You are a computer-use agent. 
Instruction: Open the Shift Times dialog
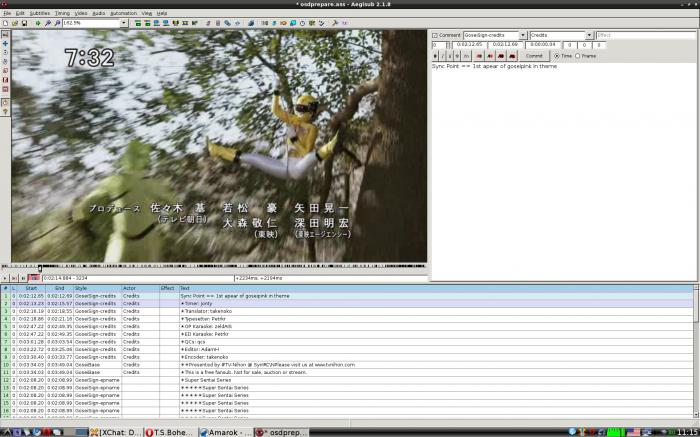click(x=265, y=23)
